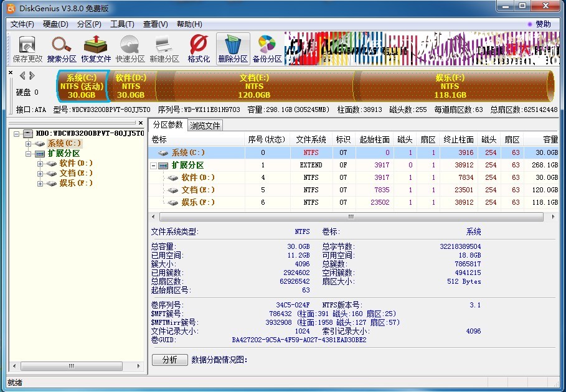Click the 分析 button
The height and width of the screenshot is (392, 566).
169,360
